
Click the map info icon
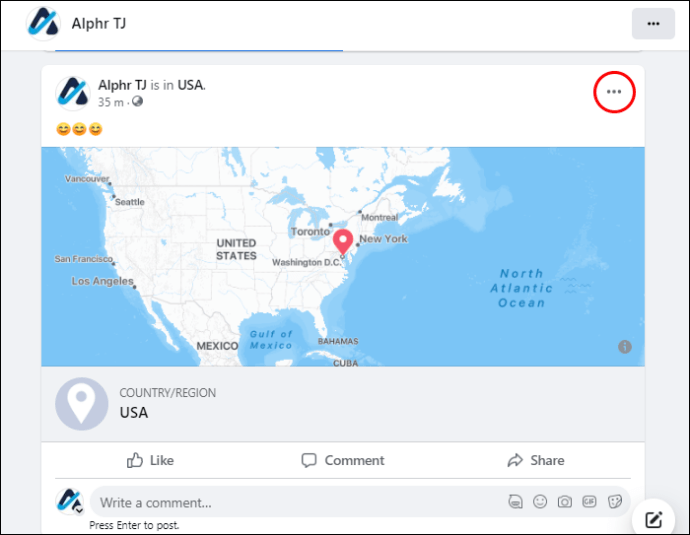pyautogui.click(x=624, y=347)
